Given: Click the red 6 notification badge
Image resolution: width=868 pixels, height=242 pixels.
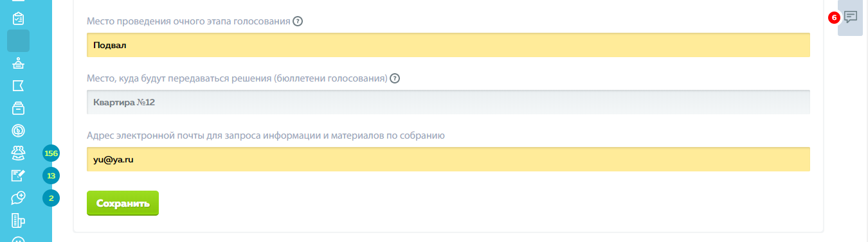Looking at the screenshot, I should [x=834, y=18].
